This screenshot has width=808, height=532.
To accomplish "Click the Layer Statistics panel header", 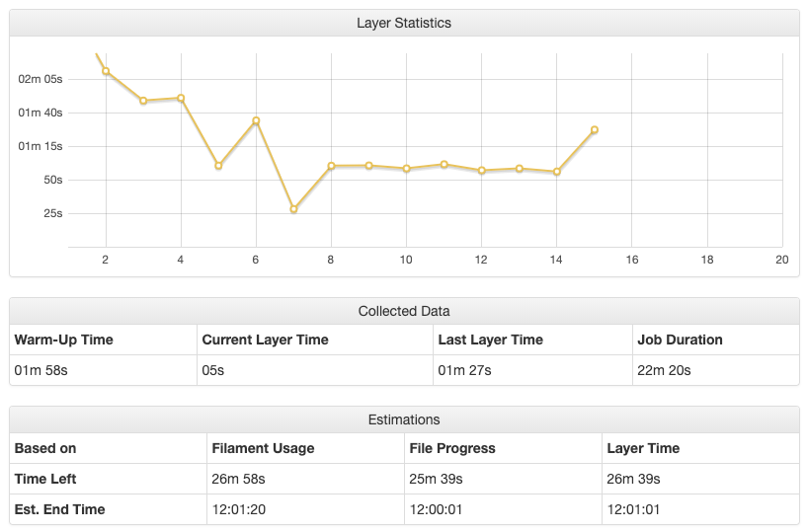I will (404, 23).
